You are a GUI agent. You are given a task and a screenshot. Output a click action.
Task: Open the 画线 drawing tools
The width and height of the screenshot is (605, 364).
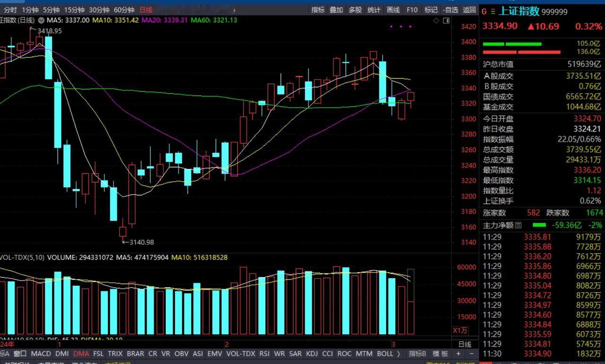[x=393, y=9]
